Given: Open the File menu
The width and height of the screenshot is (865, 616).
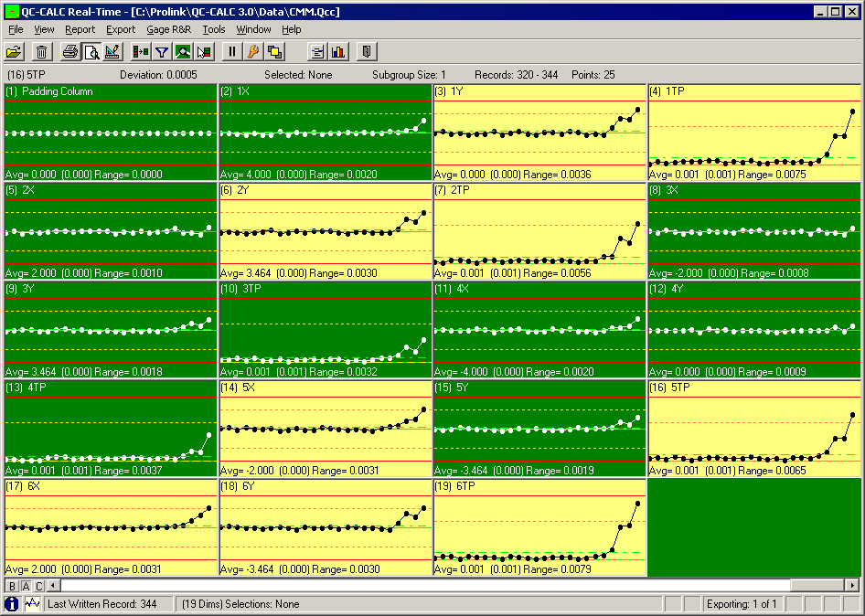Looking at the screenshot, I should (x=16, y=29).
